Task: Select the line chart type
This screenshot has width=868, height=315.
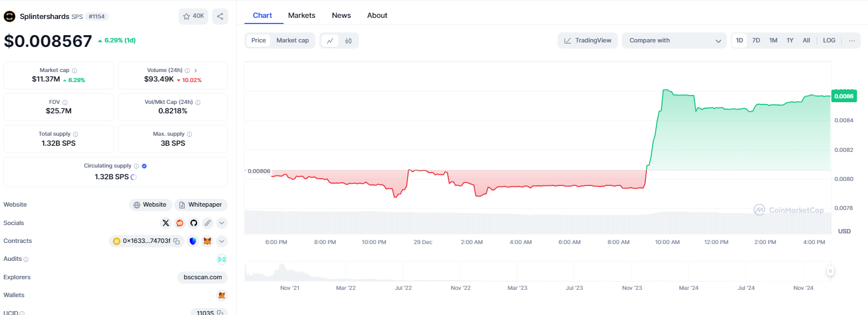Action: pyautogui.click(x=330, y=40)
